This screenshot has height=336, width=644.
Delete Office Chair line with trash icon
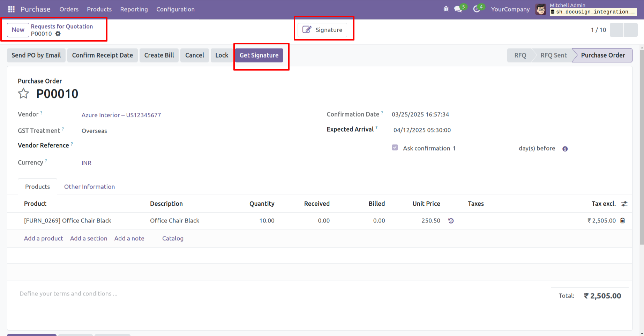[622, 221]
